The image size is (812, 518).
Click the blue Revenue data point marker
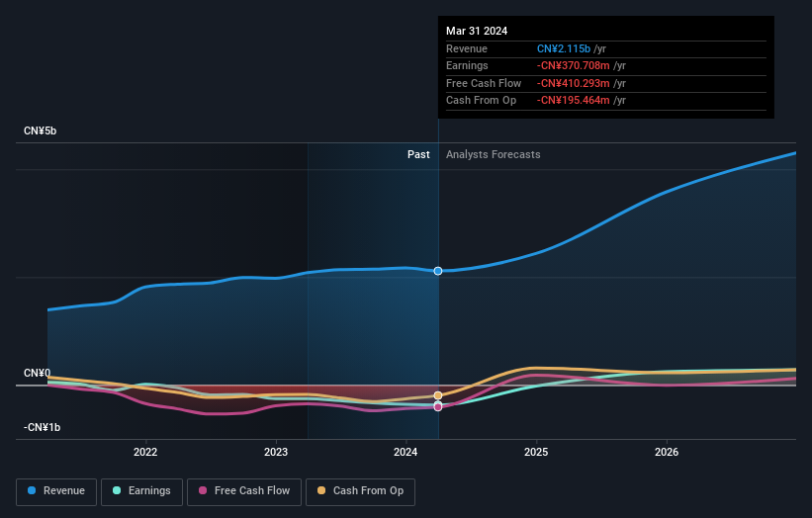[438, 271]
